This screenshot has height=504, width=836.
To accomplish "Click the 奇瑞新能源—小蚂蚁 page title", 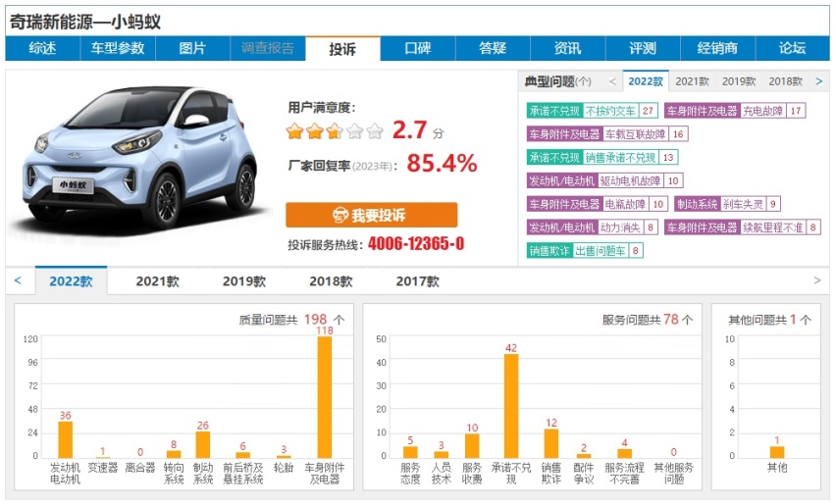I will pos(85,22).
